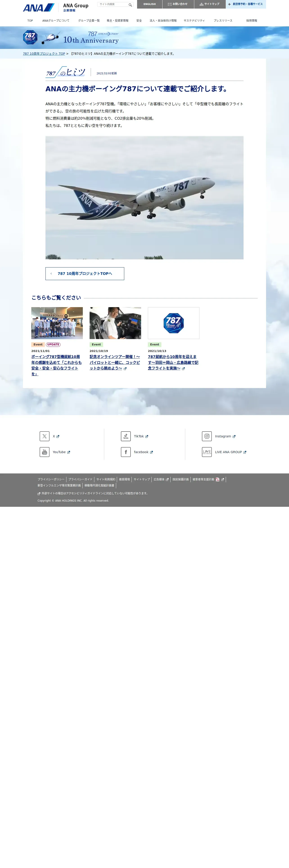Click the Event tag dated 2021/11/01
Screen dimensions: 289x868
[38, 344]
